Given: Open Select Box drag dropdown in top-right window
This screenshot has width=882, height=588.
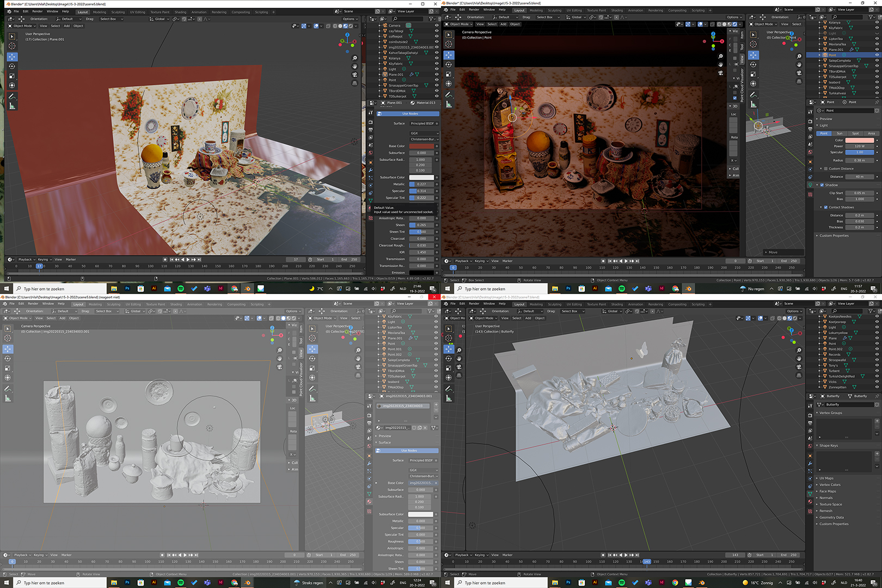Looking at the screenshot, I should tap(547, 17).
